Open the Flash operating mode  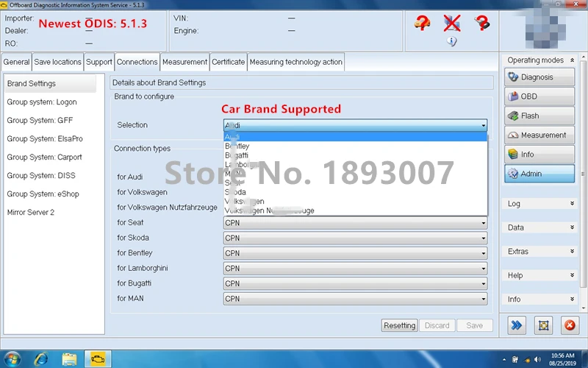[539, 116]
